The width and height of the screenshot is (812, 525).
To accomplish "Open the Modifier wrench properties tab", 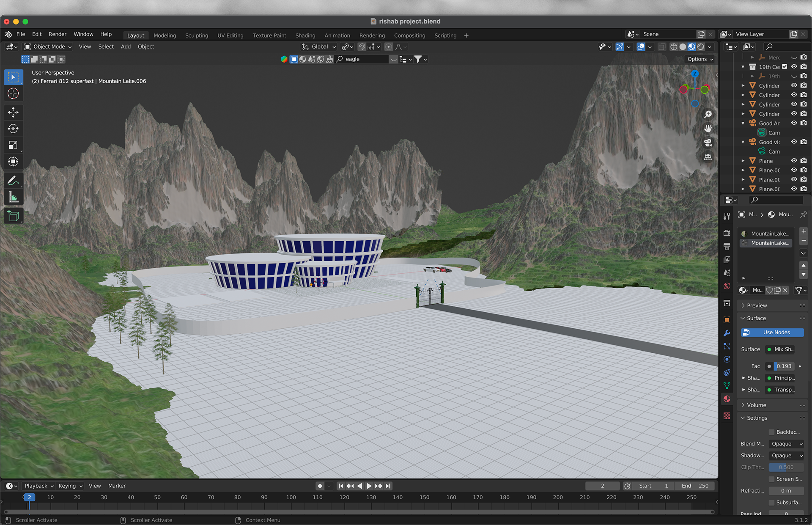I will 727,333.
